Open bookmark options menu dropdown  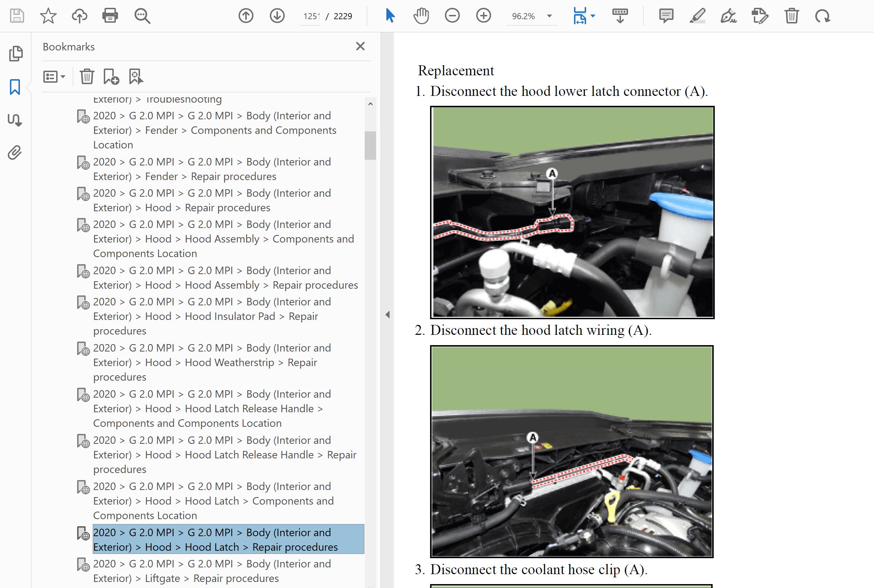(x=54, y=76)
